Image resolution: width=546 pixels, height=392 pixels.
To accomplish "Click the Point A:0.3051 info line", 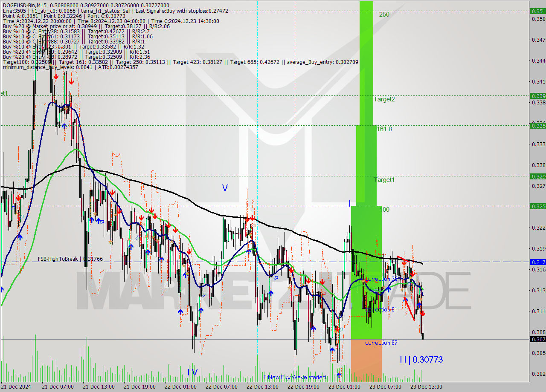I will (x=64, y=16).
